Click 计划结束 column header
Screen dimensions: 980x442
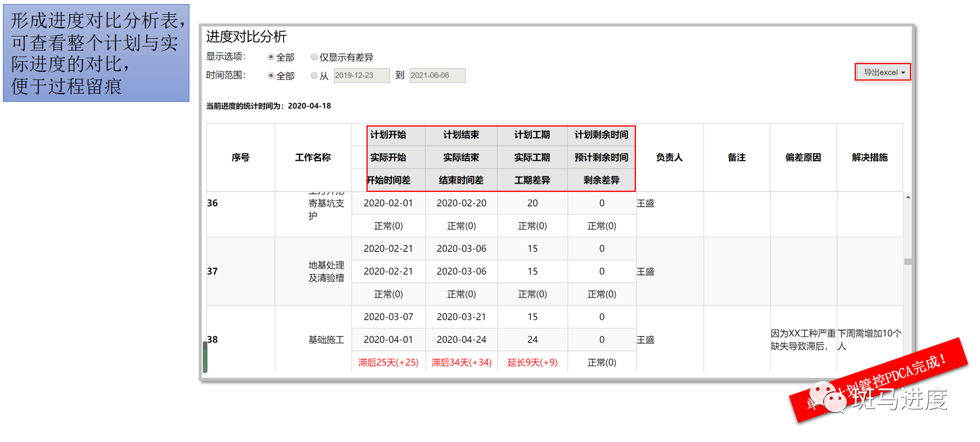461,135
